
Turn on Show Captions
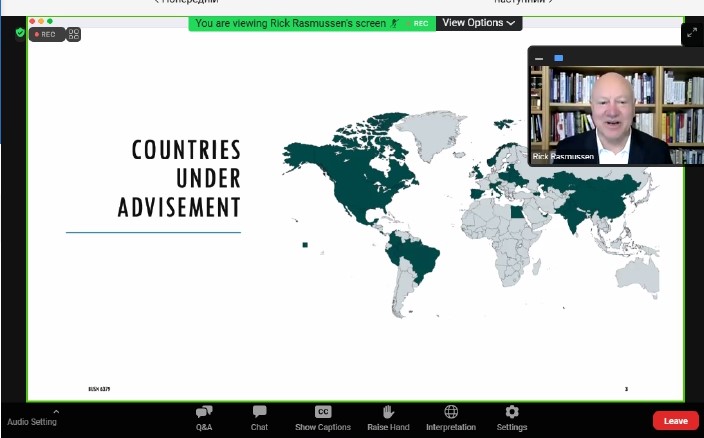[323, 417]
